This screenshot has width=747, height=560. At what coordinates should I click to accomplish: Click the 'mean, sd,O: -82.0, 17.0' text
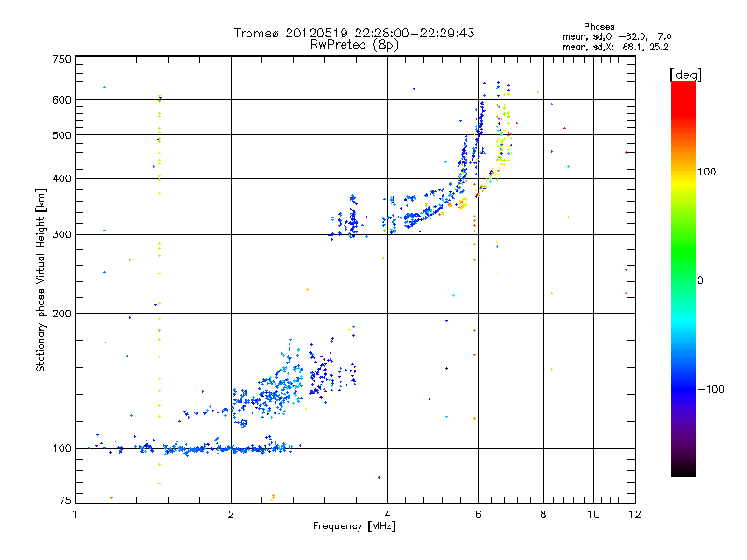coord(617,37)
